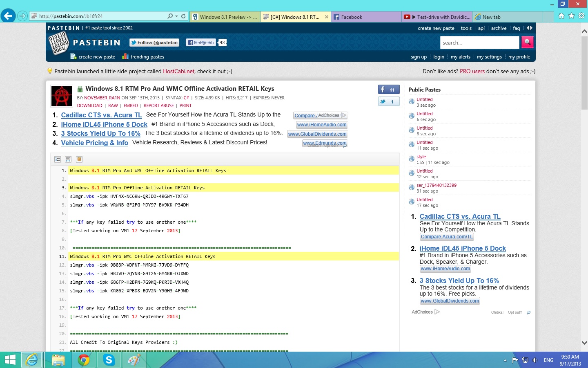
Task: Open my alerts link
Action: tap(460, 57)
